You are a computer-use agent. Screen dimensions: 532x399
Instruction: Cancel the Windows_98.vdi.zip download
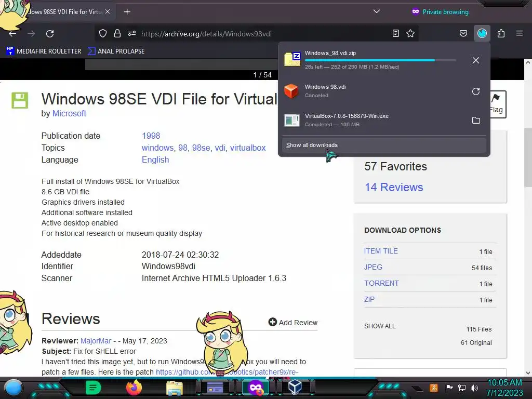pyautogui.click(x=476, y=60)
